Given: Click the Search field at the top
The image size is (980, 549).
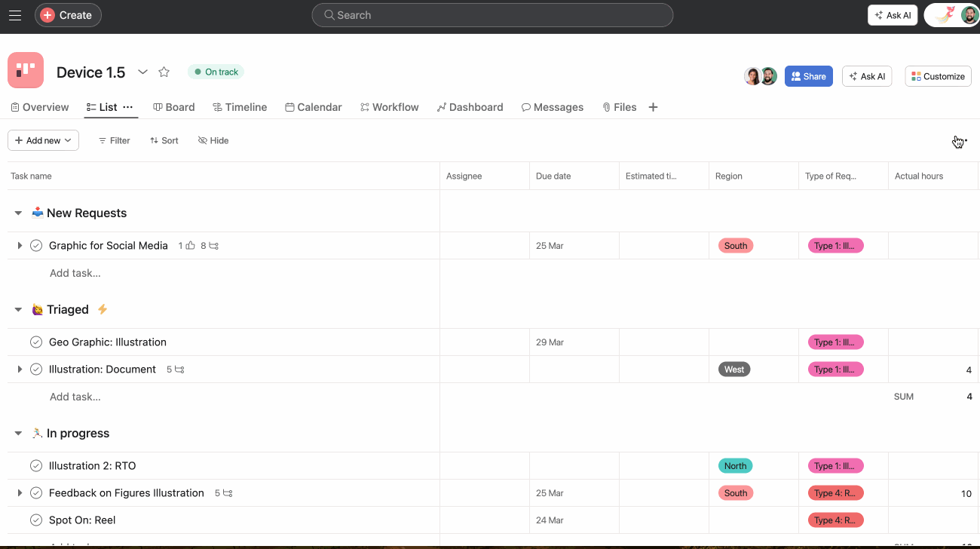Looking at the screenshot, I should click(492, 14).
